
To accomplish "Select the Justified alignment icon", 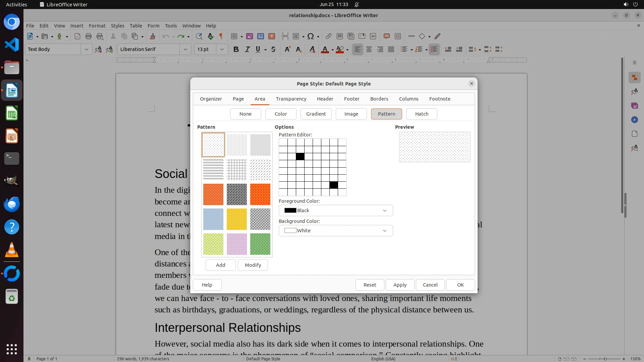I will pyautogui.click(x=391, y=49).
